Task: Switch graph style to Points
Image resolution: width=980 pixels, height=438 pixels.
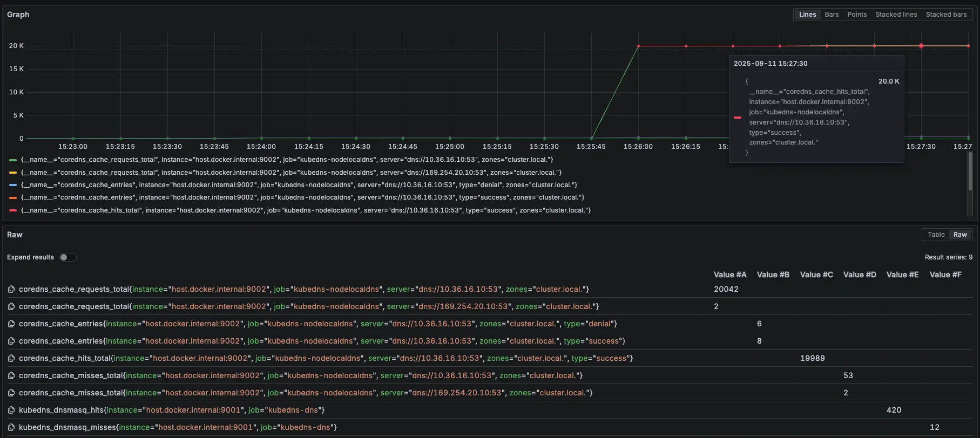Action: (857, 15)
